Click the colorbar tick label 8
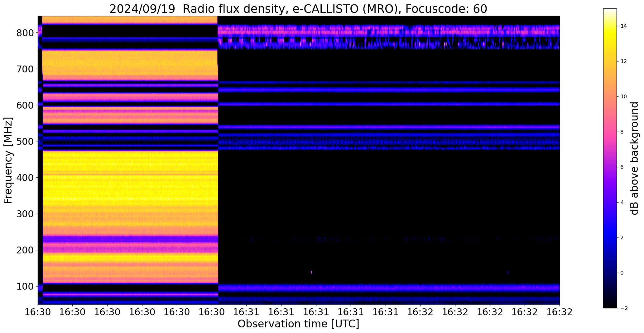This screenshot has width=644, height=333. pos(622,132)
